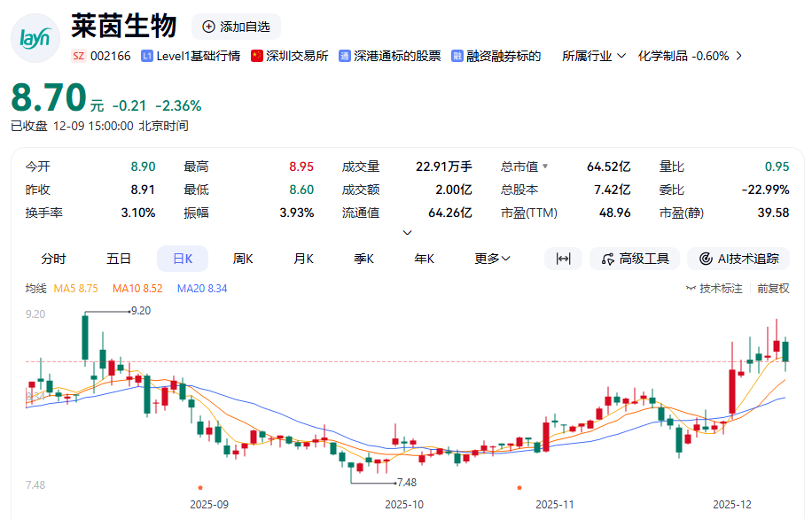Click the SZ market badge icon

coord(78,56)
